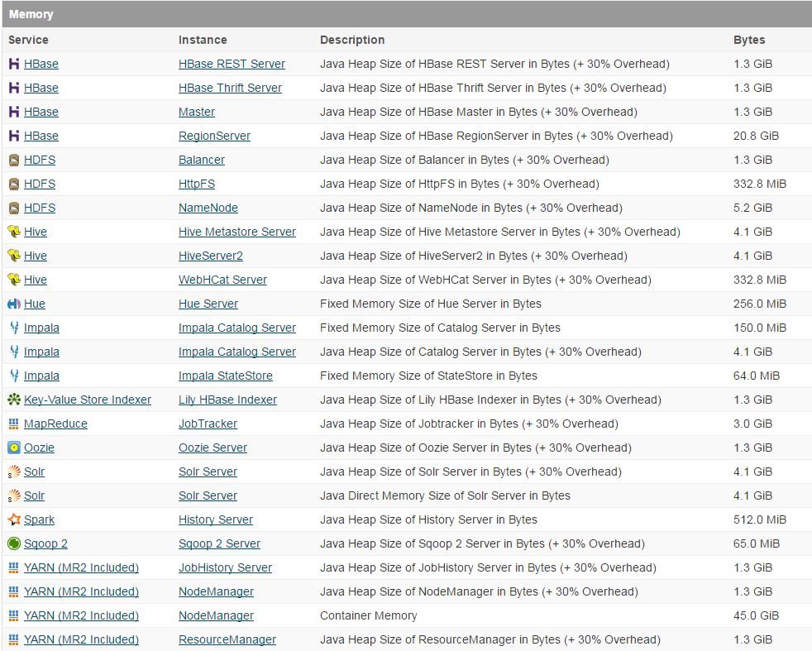Click the MapReduce service icon
The height and width of the screenshot is (651, 812).
pyautogui.click(x=14, y=424)
